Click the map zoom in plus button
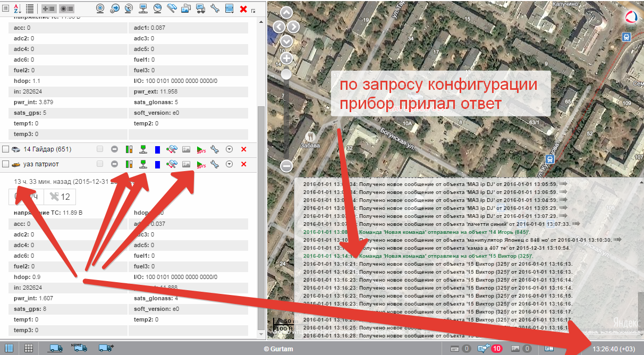Viewport: 644px width, 355px height. pos(286,58)
